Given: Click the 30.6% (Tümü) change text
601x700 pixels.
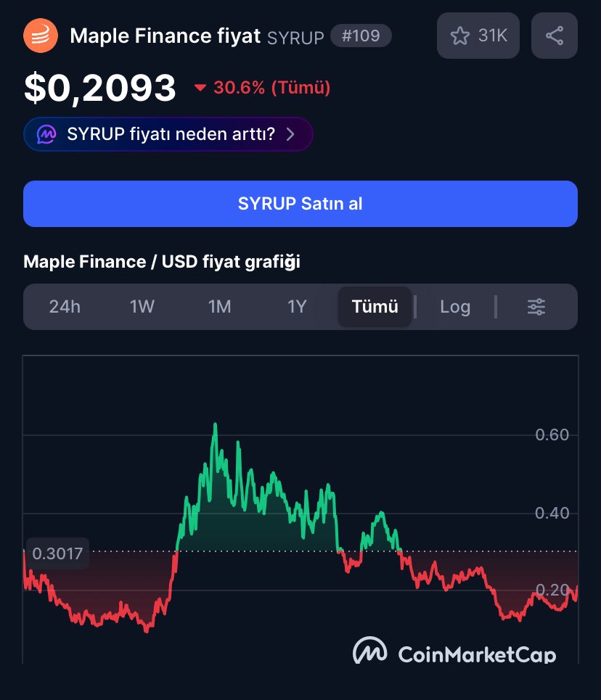Looking at the screenshot, I should (x=271, y=88).
